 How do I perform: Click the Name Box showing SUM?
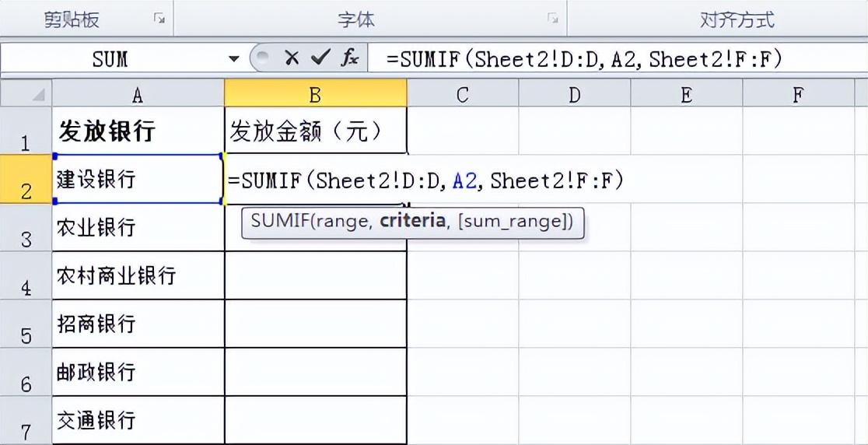pos(110,59)
